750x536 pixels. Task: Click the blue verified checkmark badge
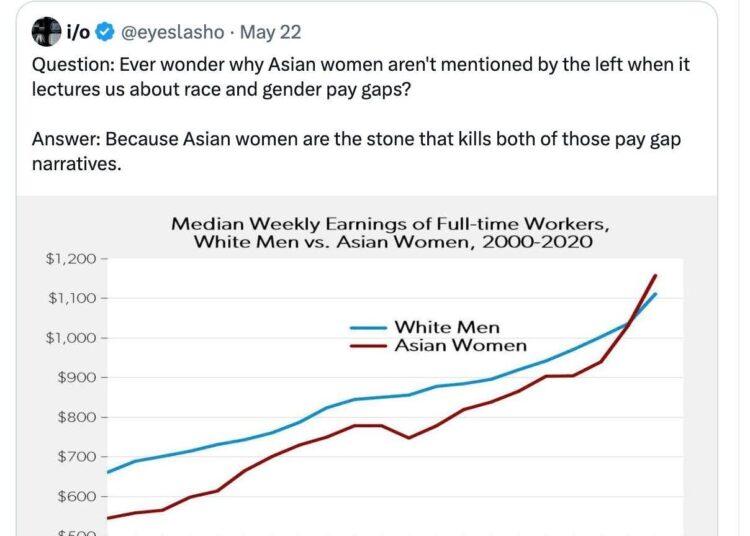(x=105, y=32)
